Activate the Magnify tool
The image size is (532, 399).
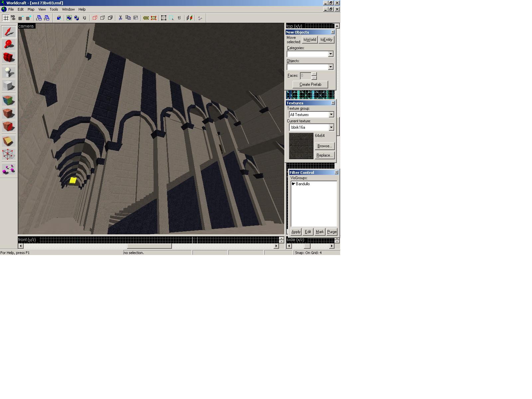pos(9,44)
